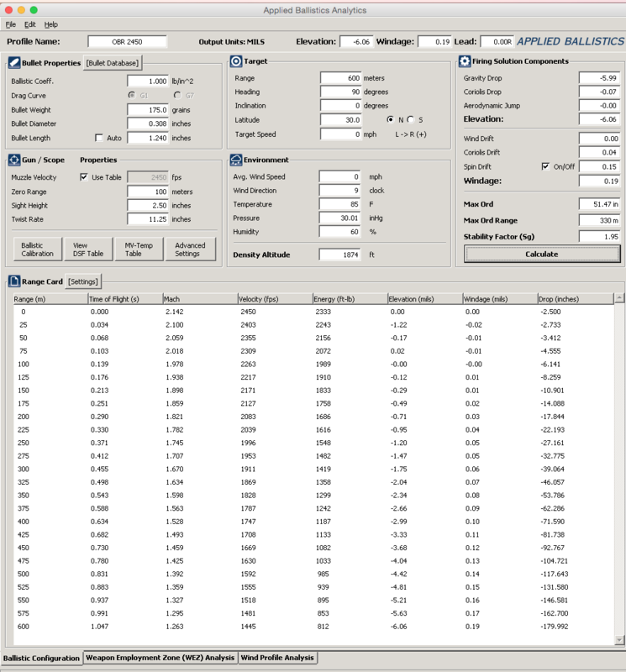Toggle the Use Table muzzle velocity checkbox

point(84,177)
